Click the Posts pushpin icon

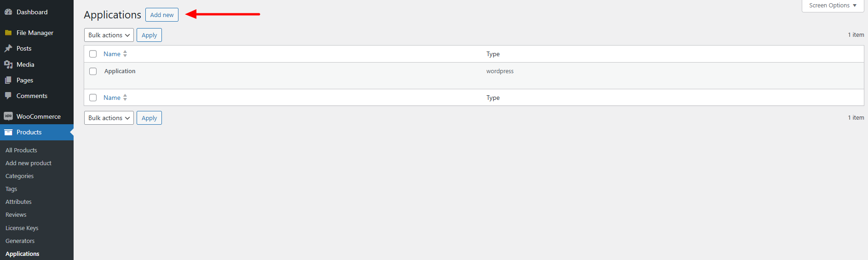coord(8,48)
